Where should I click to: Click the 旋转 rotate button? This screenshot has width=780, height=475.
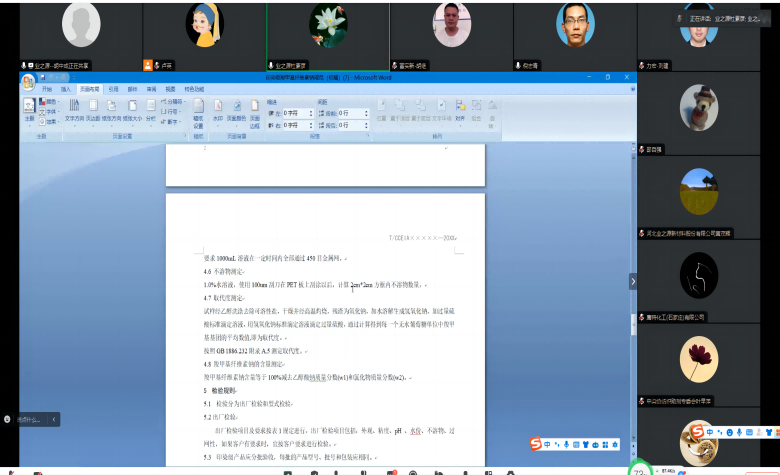coord(492,113)
